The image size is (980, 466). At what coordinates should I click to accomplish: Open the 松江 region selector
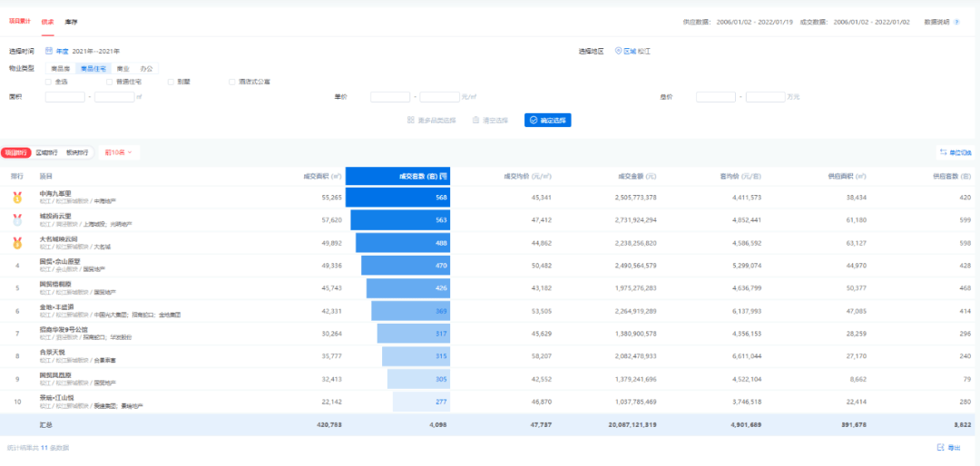pos(644,51)
